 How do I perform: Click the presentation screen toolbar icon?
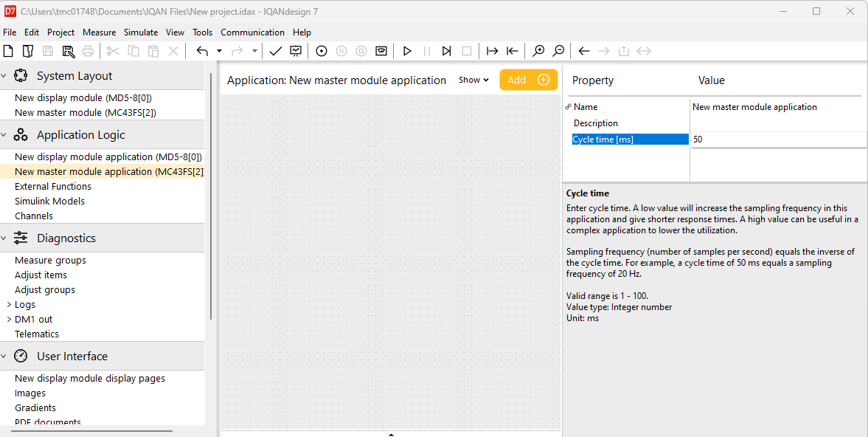[296, 51]
